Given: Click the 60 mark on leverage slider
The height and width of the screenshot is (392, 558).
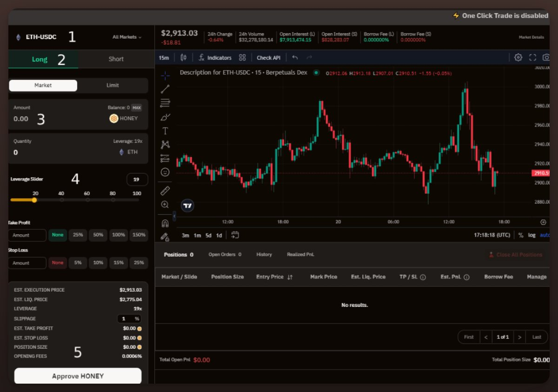Looking at the screenshot, I should click(x=87, y=200).
